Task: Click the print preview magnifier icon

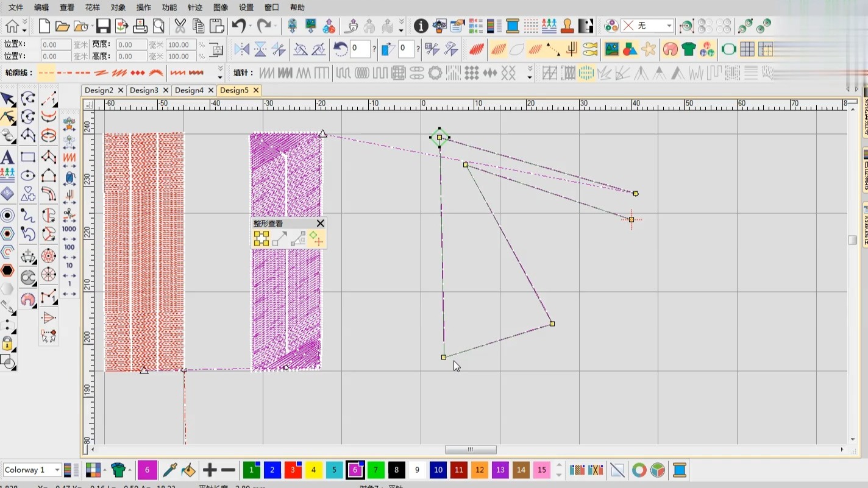Action: 158,26
